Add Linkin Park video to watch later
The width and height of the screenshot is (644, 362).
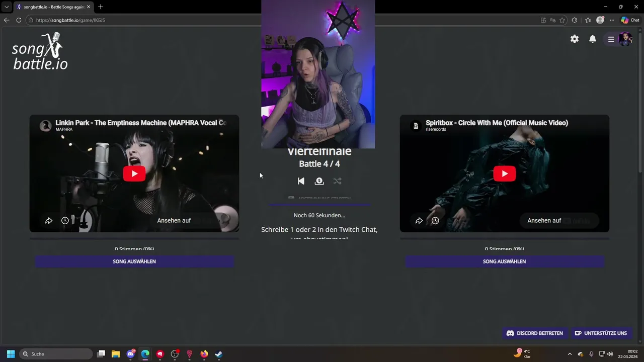65,220
